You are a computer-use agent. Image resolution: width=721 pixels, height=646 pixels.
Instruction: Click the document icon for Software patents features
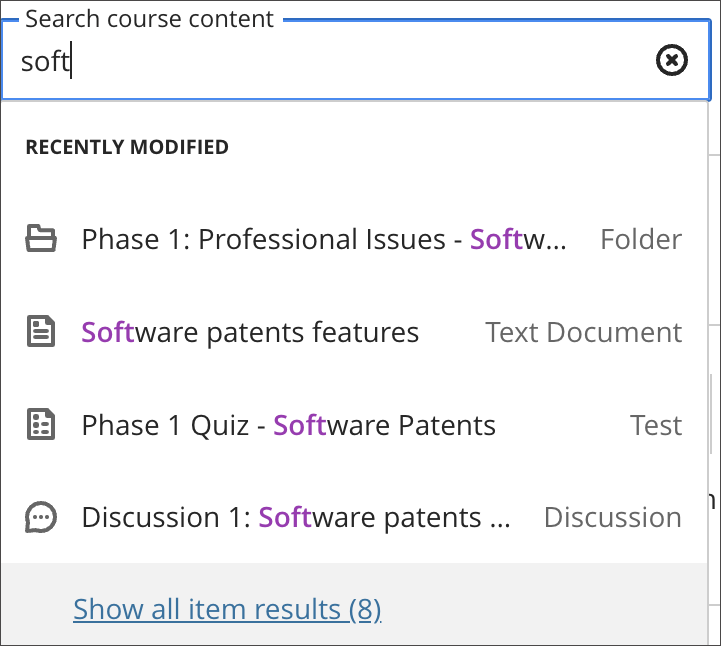(41, 332)
